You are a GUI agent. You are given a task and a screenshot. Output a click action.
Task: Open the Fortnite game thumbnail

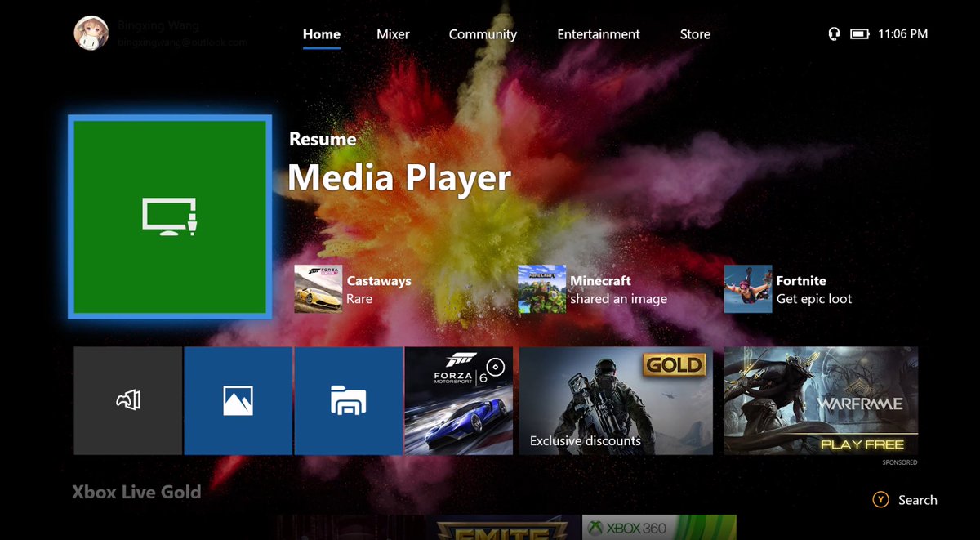748,288
